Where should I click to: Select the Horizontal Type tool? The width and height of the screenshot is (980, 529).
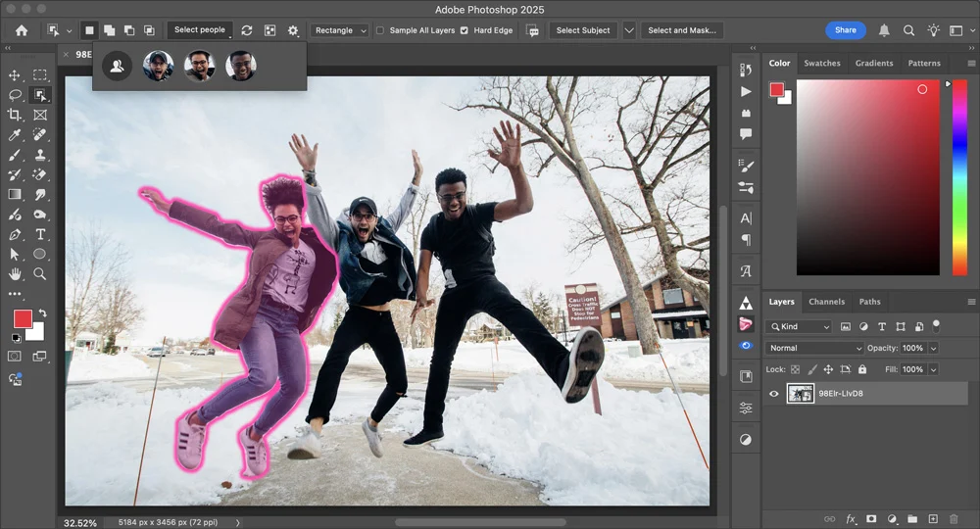tap(40, 234)
